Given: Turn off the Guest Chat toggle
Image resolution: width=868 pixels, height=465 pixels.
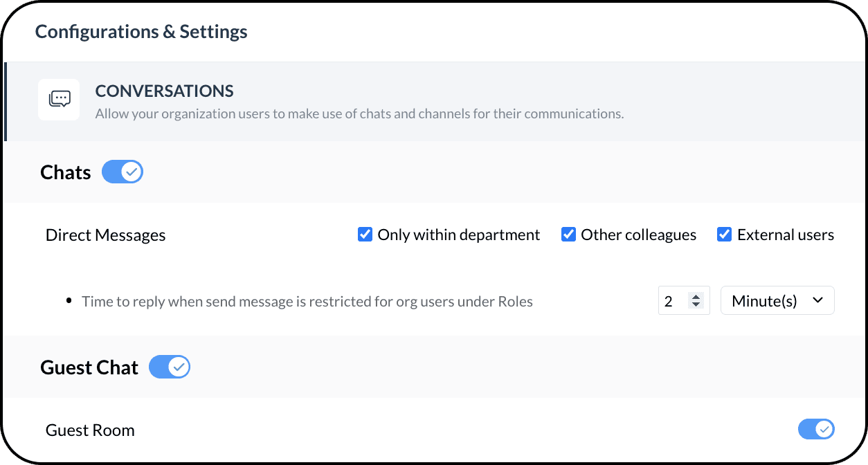Looking at the screenshot, I should coord(170,367).
